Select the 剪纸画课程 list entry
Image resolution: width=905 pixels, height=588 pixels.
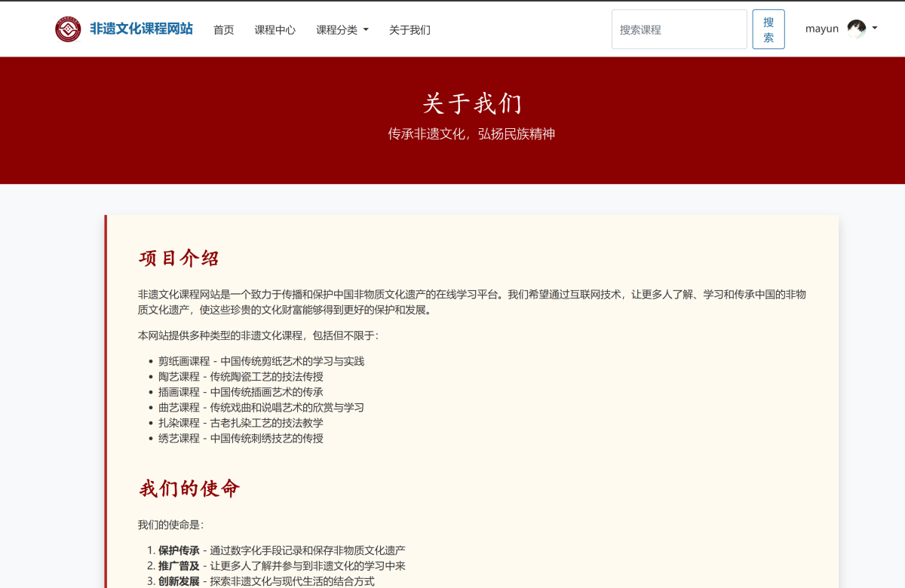(184, 361)
